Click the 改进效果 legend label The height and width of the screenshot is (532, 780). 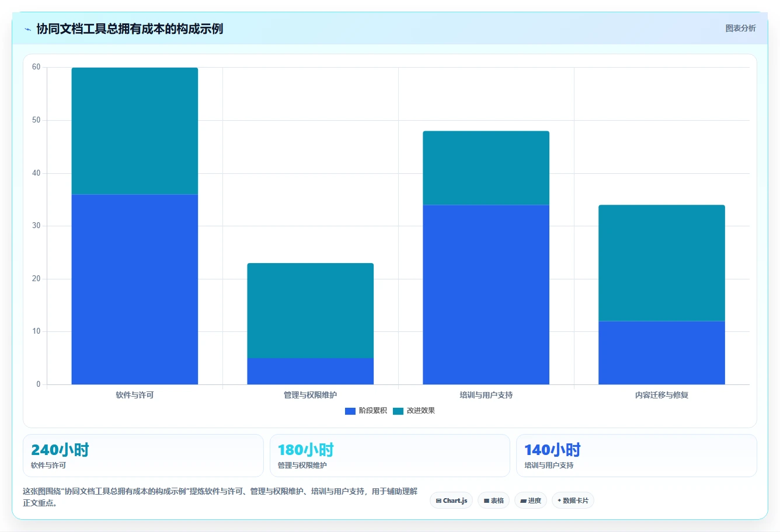[x=421, y=411]
